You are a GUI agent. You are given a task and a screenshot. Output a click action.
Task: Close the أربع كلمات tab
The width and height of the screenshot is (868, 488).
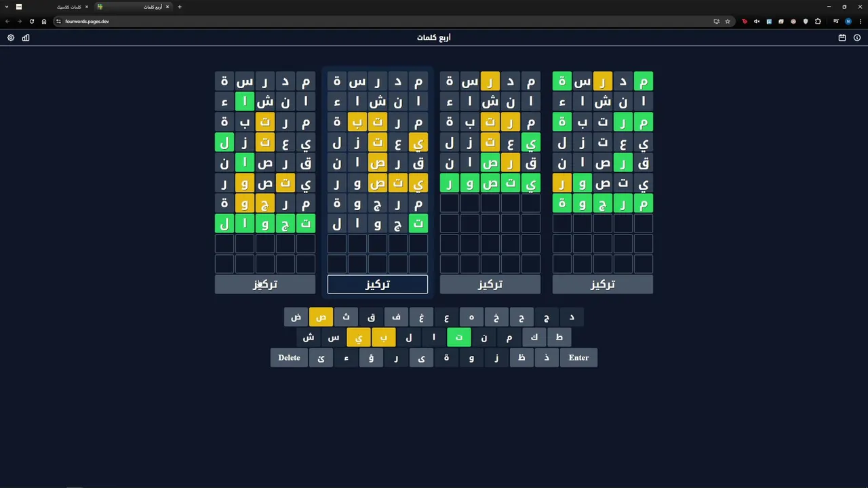click(x=167, y=7)
